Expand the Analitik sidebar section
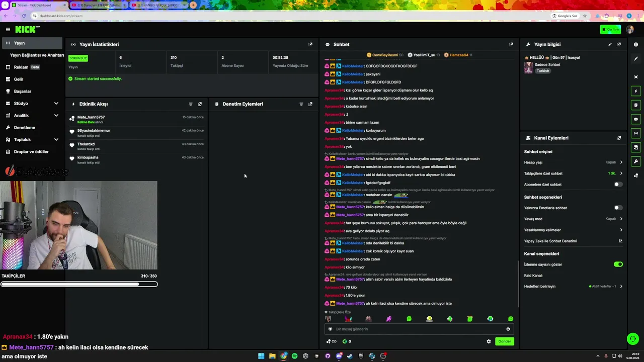 [56, 116]
